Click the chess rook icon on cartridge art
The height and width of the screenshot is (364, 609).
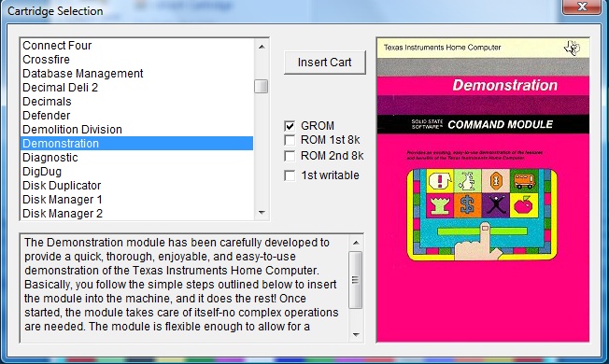point(440,205)
